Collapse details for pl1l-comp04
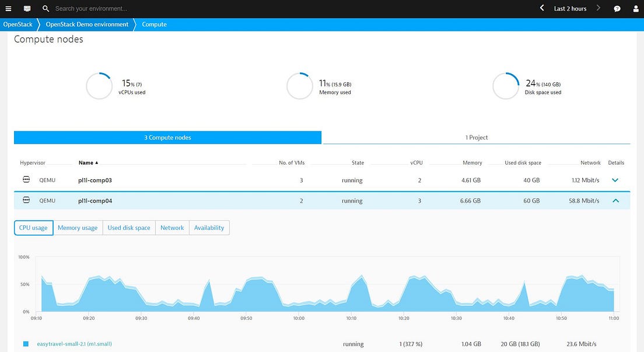Image resolution: width=644 pixels, height=352 pixels. point(615,201)
